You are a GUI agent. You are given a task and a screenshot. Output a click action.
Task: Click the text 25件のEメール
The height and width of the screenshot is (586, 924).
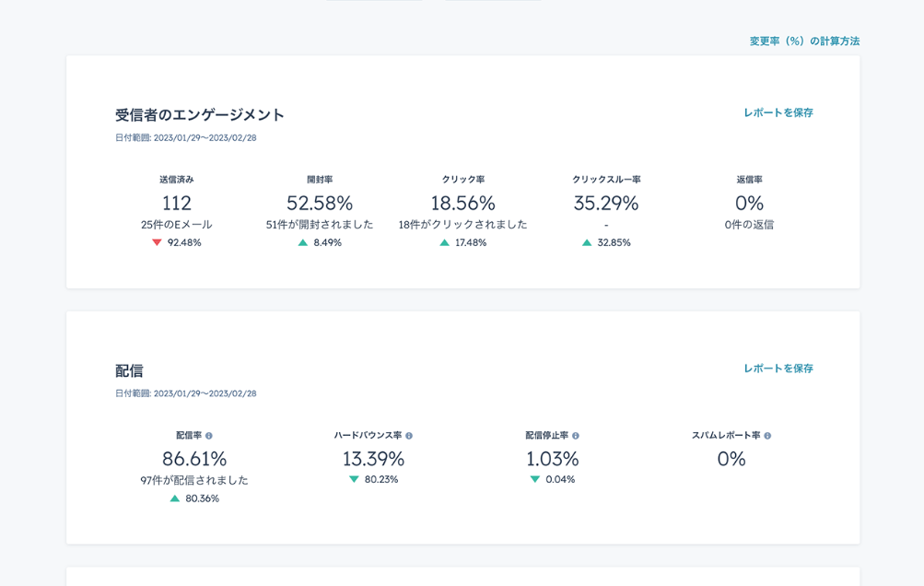177,225
